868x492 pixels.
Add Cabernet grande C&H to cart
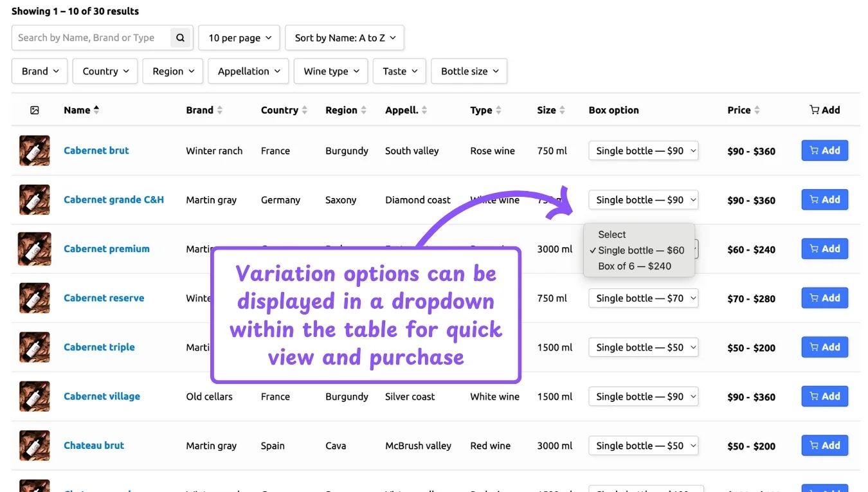[x=825, y=200]
